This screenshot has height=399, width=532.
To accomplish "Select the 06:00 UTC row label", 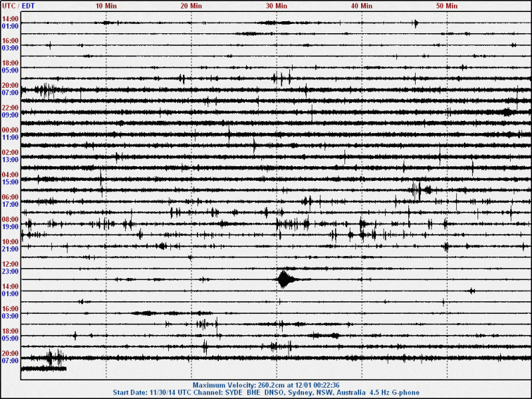I will coord(10,198).
